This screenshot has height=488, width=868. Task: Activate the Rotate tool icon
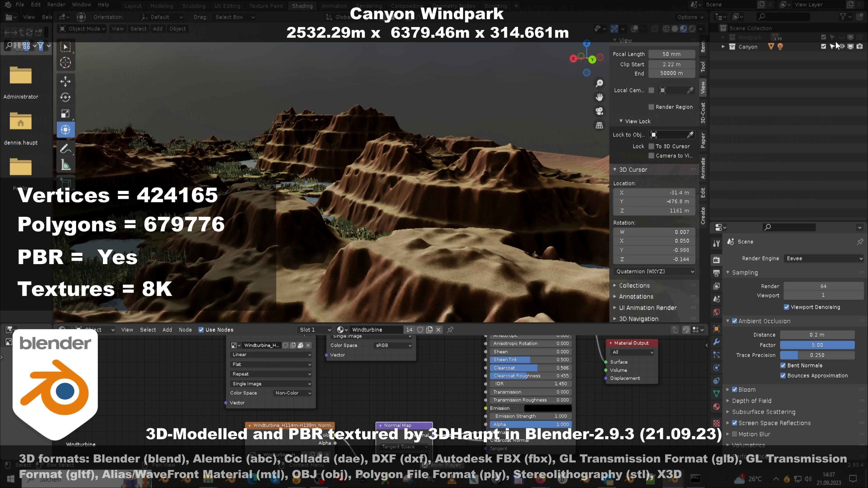65,97
